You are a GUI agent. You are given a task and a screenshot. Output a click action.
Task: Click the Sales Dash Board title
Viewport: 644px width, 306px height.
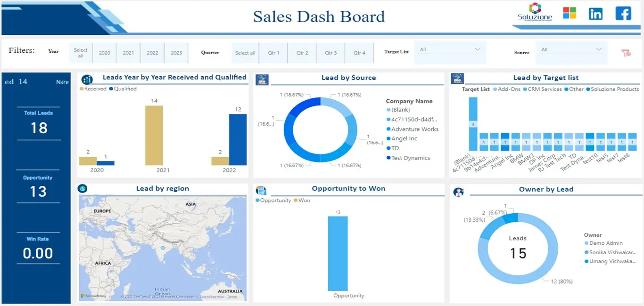coord(319,16)
